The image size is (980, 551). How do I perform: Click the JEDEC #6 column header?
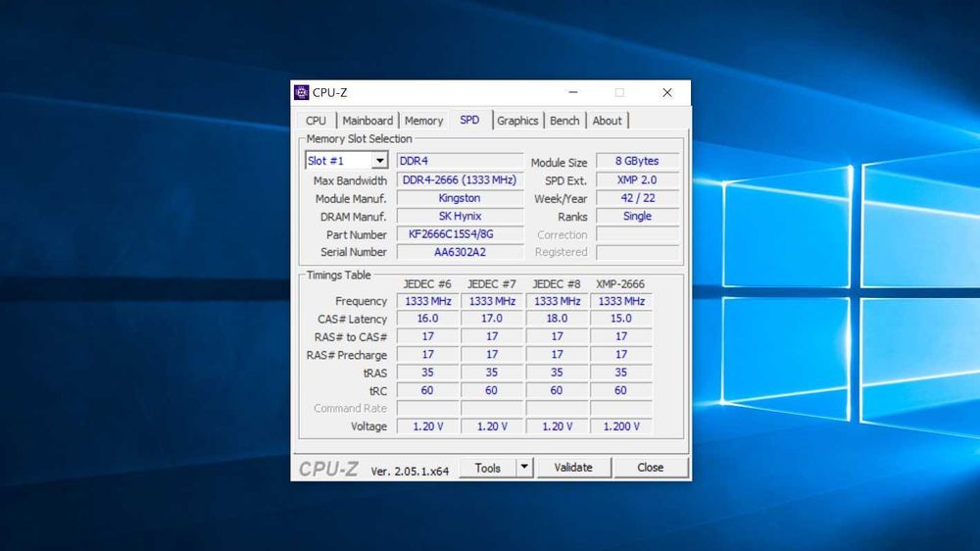[x=427, y=284]
